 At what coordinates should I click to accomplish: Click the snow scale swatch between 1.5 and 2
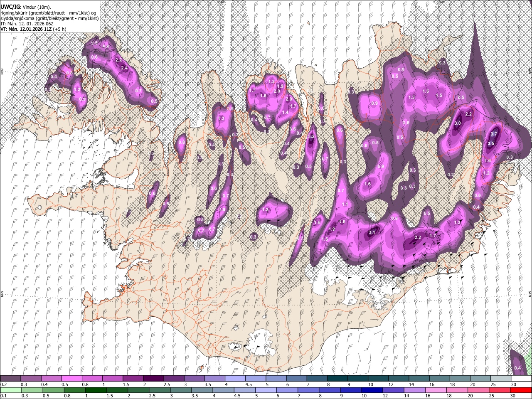pyautogui.click(x=133, y=379)
